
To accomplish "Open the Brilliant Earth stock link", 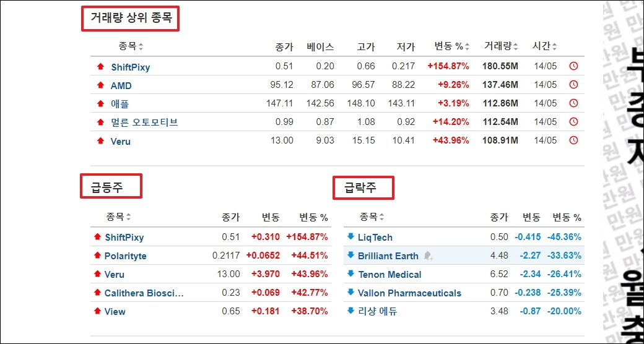I will coord(388,256).
